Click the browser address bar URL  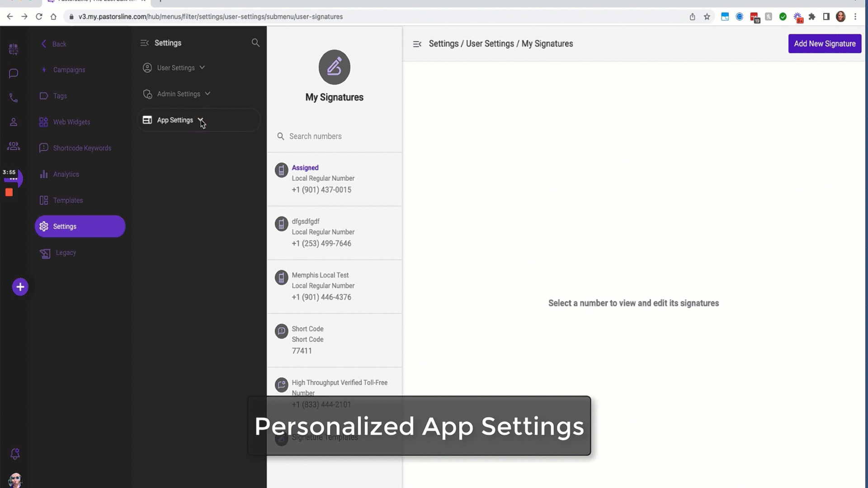pos(211,17)
